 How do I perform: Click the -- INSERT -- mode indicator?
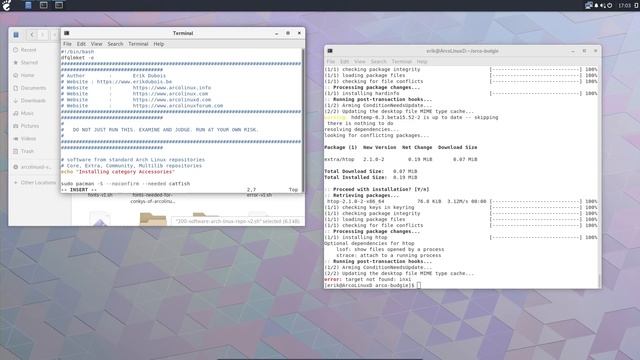pyautogui.click(x=79, y=190)
